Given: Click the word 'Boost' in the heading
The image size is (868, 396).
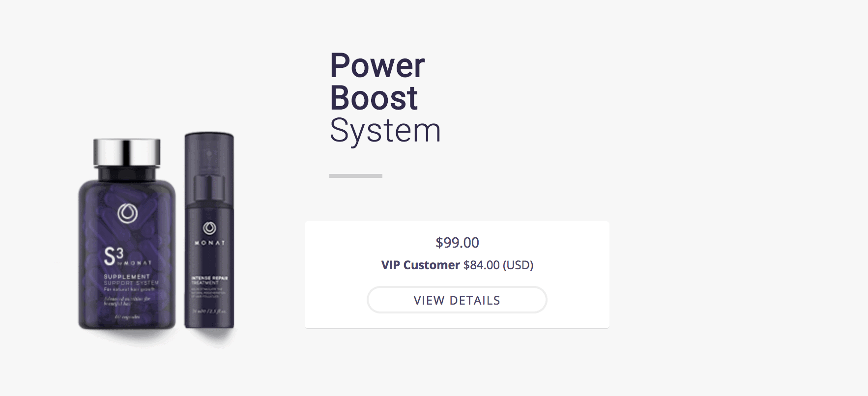Looking at the screenshot, I should click(374, 98).
